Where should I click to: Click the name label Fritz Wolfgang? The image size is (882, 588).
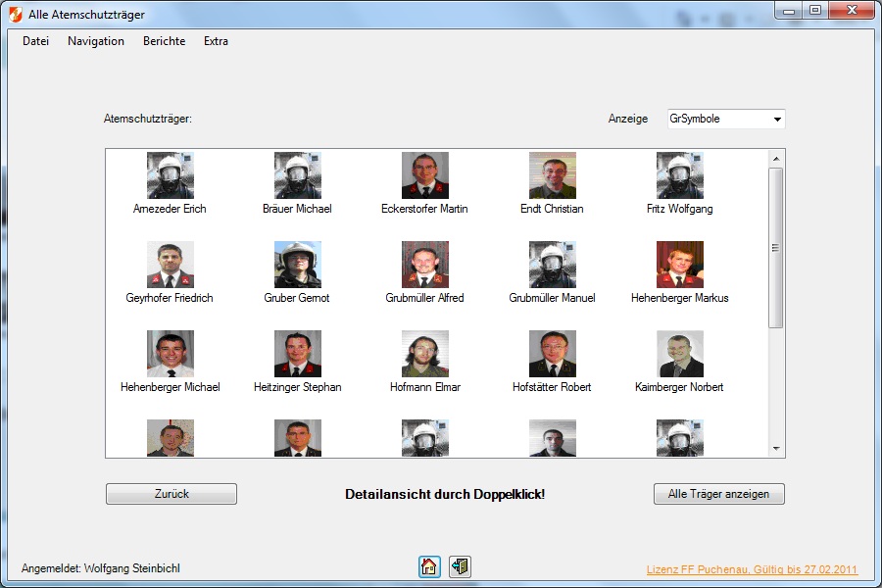679,209
